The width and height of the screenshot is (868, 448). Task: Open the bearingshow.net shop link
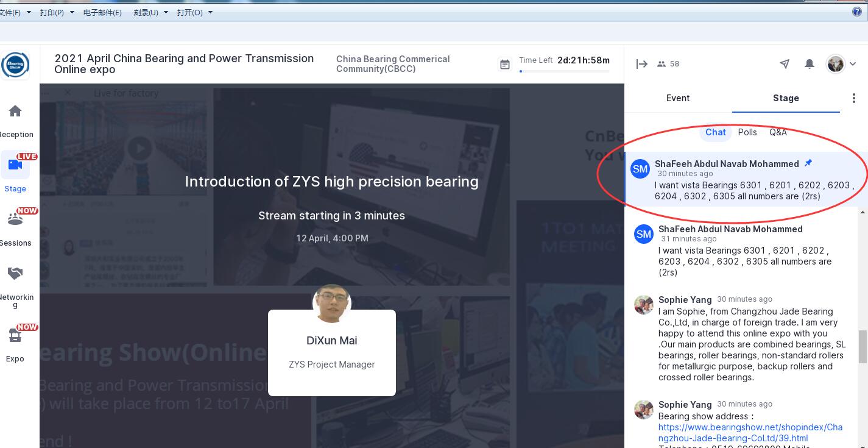click(x=750, y=433)
